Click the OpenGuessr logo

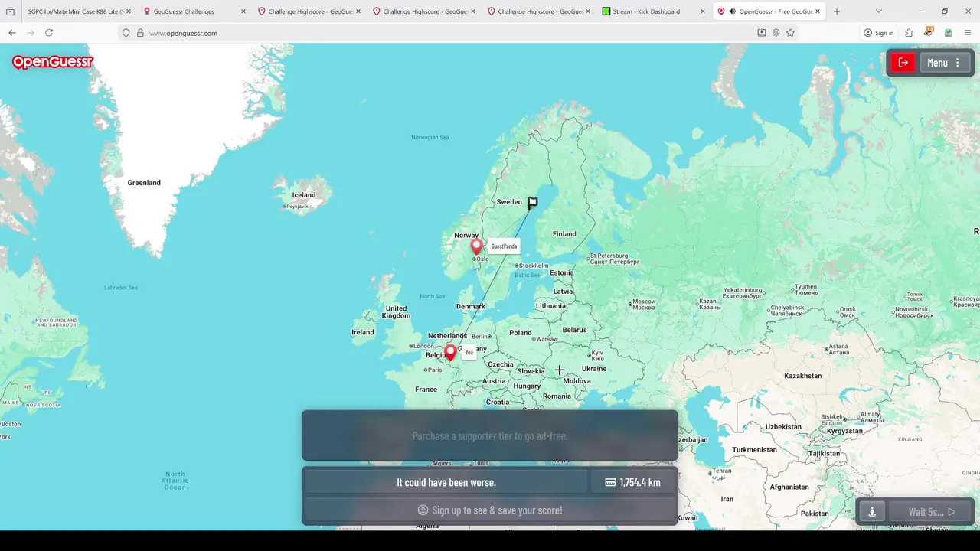[x=52, y=62]
